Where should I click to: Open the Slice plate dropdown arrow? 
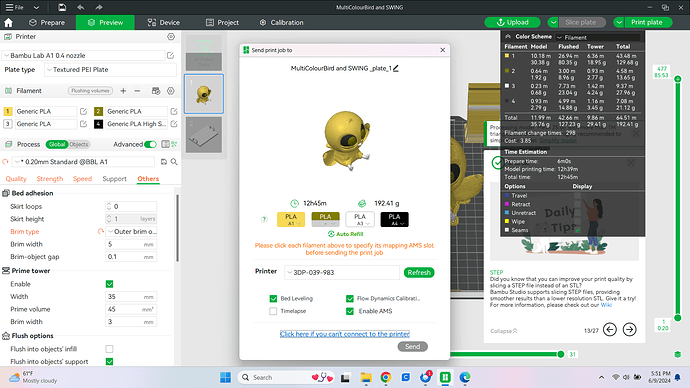553,22
